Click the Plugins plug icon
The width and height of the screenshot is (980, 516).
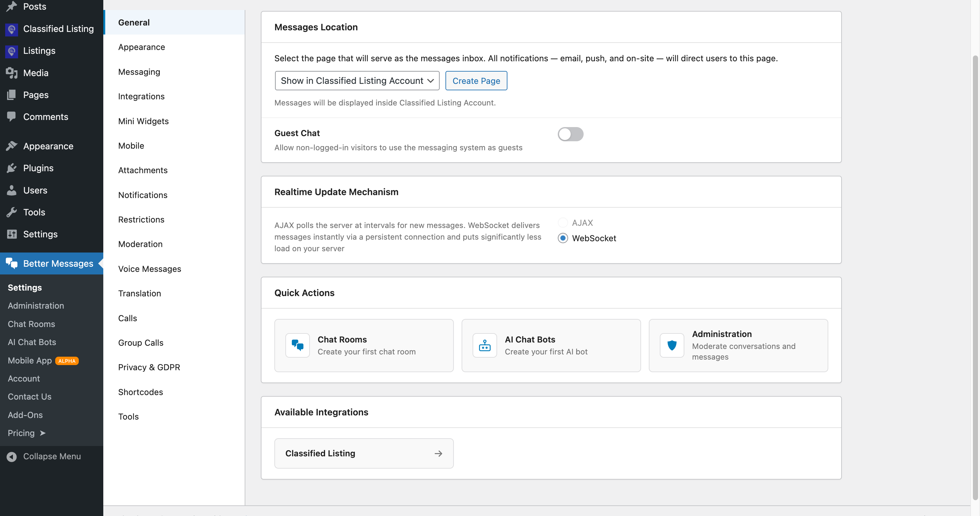[12, 168]
